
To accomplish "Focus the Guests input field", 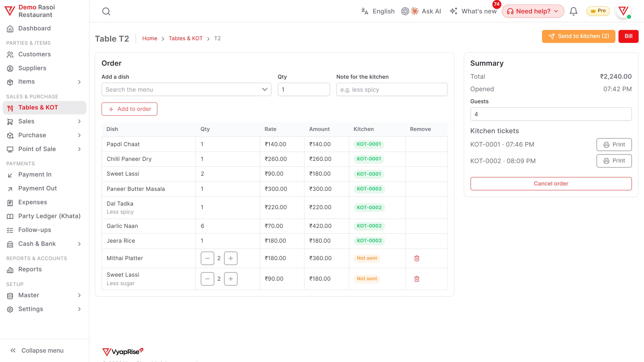I will click(x=551, y=114).
